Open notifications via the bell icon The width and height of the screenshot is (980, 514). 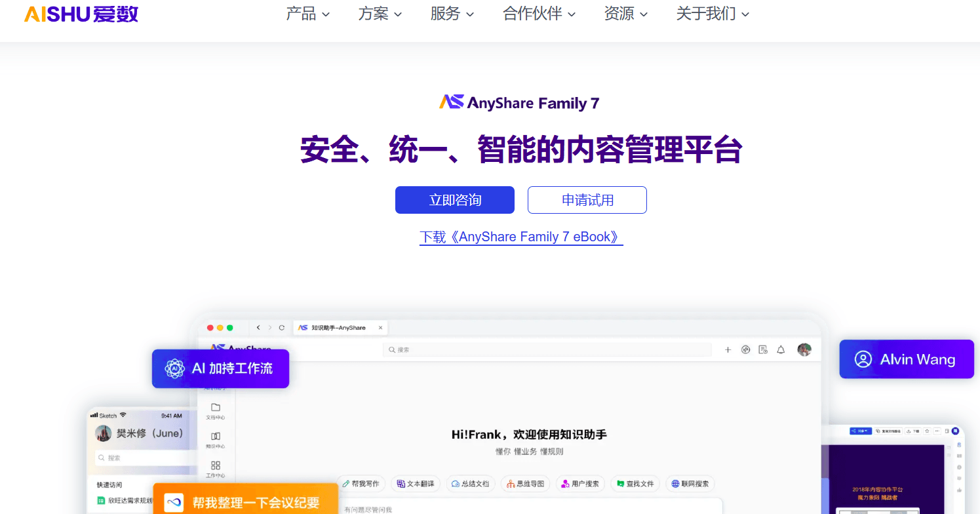(781, 350)
